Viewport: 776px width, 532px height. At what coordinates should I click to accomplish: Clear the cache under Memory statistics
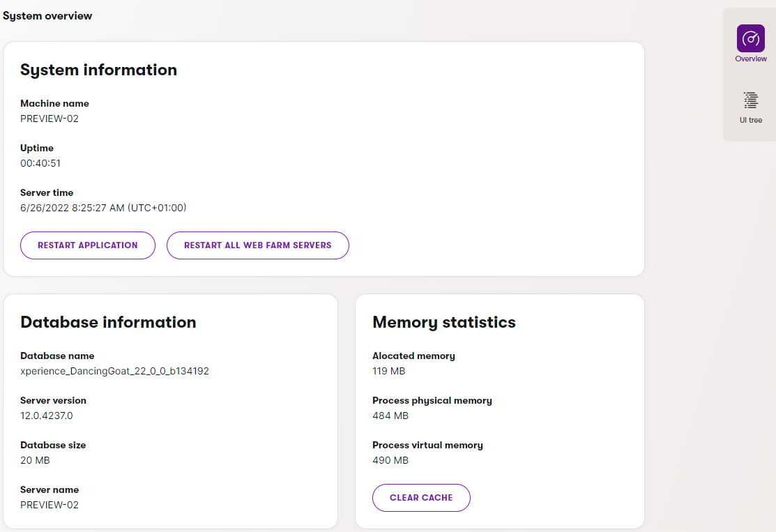pos(421,498)
